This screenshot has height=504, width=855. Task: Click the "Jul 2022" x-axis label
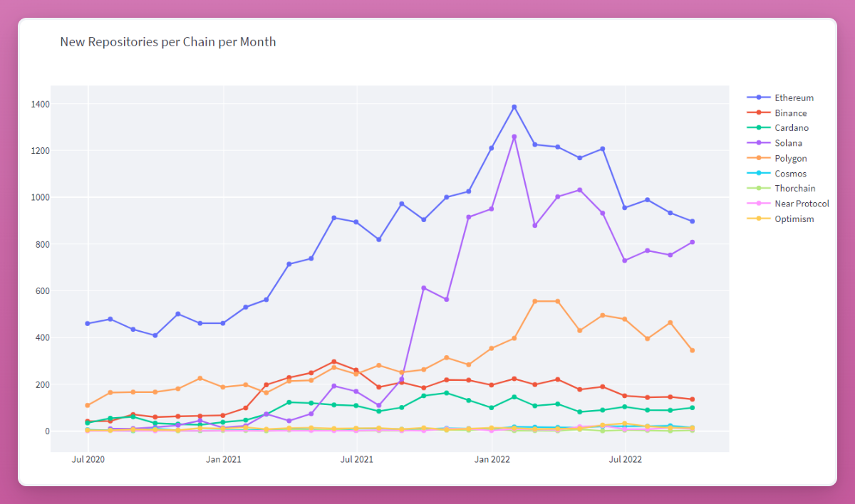pos(625,460)
